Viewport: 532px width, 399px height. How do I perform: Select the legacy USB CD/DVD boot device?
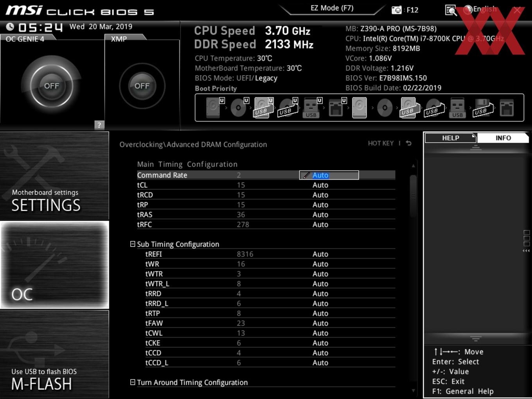[434, 108]
